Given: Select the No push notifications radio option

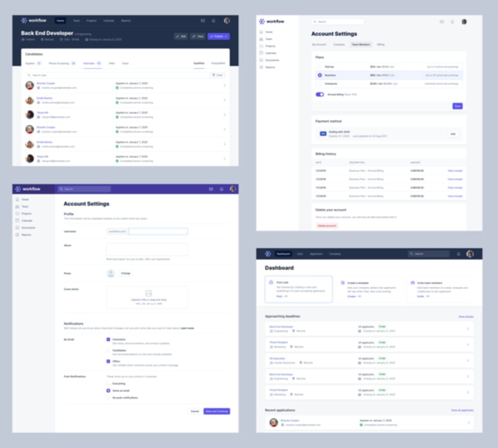Looking at the screenshot, I should [108, 398].
